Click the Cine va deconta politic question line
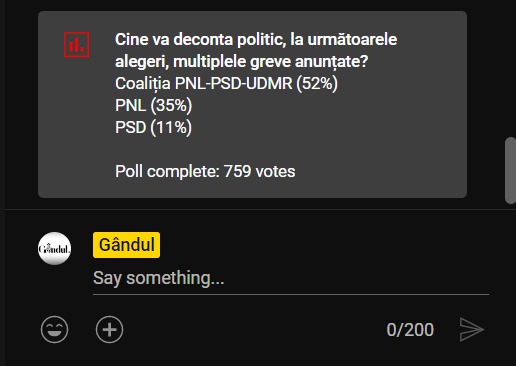 tap(256, 39)
